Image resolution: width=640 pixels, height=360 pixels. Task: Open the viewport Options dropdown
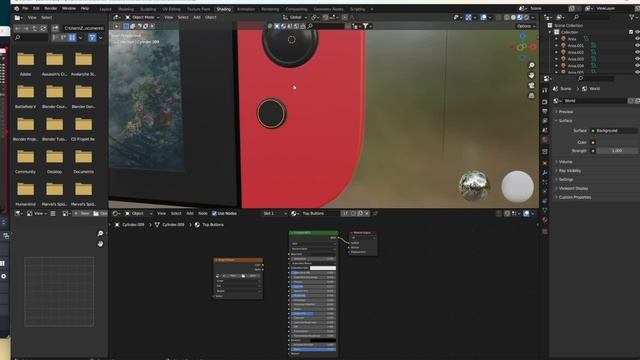(x=526, y=26)
